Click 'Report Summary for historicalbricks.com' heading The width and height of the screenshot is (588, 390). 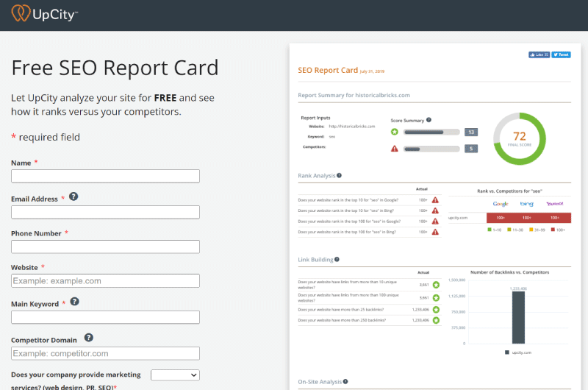pyautogui.click(x=354, y=95)
